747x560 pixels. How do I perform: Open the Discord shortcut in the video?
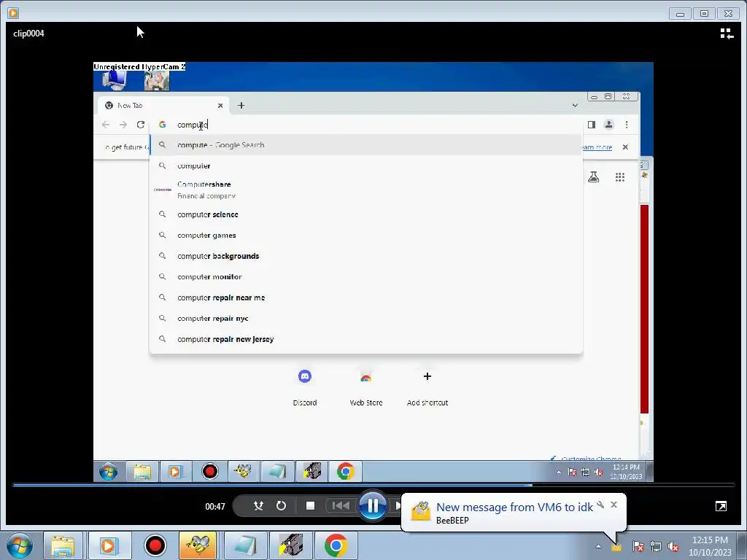pos(305,388)
